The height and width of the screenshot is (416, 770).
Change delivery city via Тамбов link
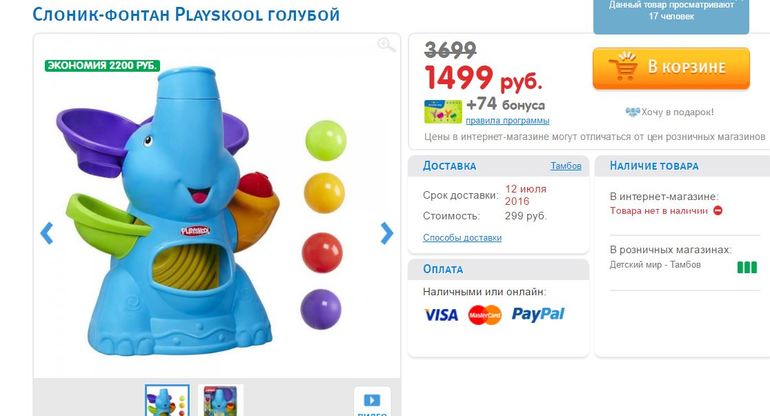(566, 166)
